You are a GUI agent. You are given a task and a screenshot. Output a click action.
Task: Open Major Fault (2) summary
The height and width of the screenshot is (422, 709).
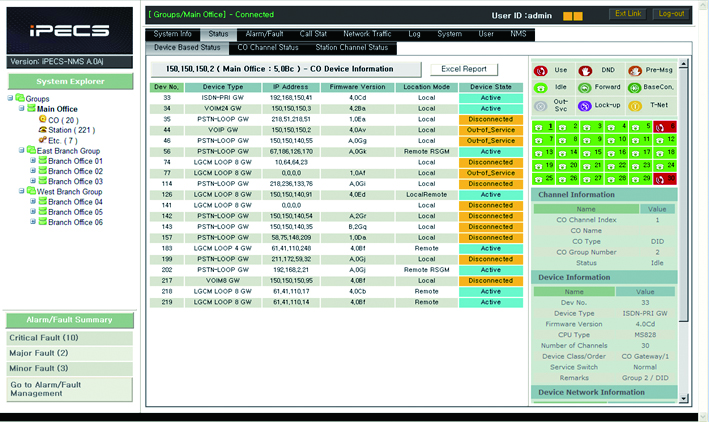(x=70, y=353)
